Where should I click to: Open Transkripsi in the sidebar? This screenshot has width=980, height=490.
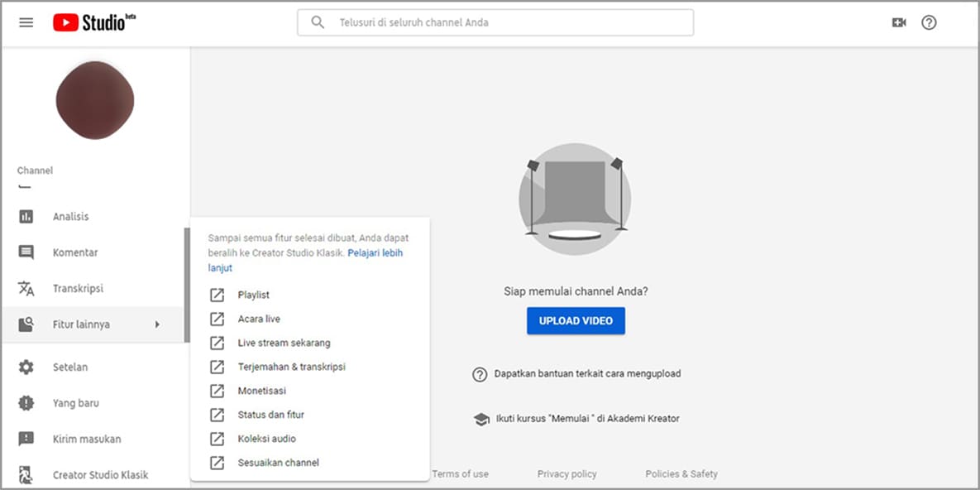pos(78,289)
